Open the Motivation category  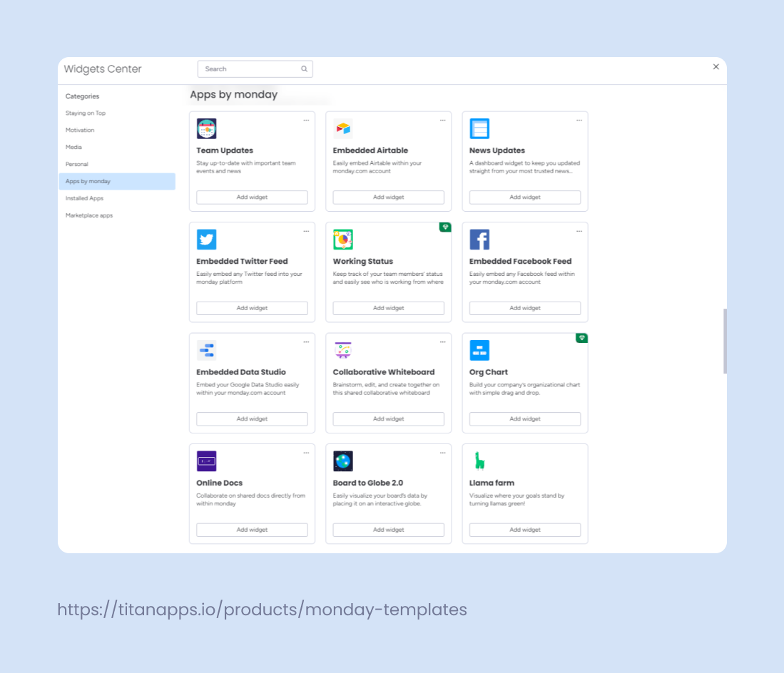click(80, 130)
